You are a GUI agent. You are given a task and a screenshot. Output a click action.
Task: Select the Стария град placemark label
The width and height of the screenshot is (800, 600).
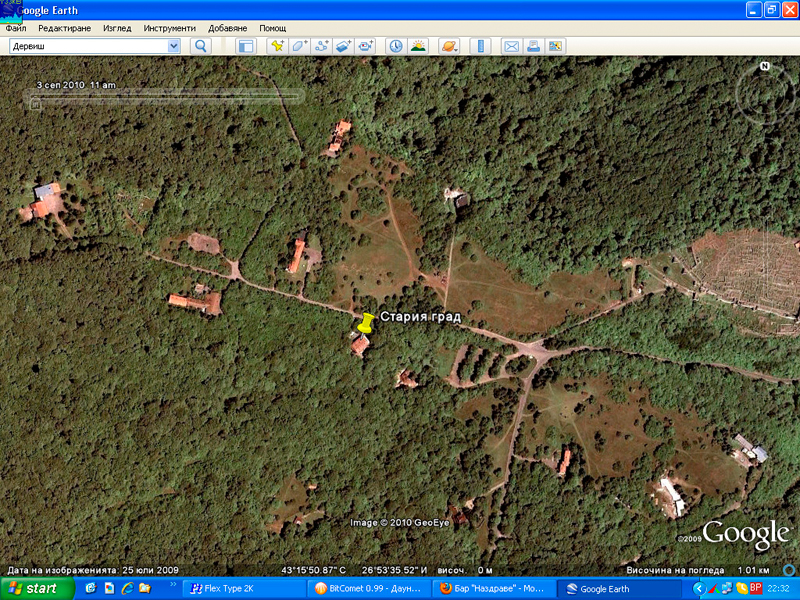(420, 317)
